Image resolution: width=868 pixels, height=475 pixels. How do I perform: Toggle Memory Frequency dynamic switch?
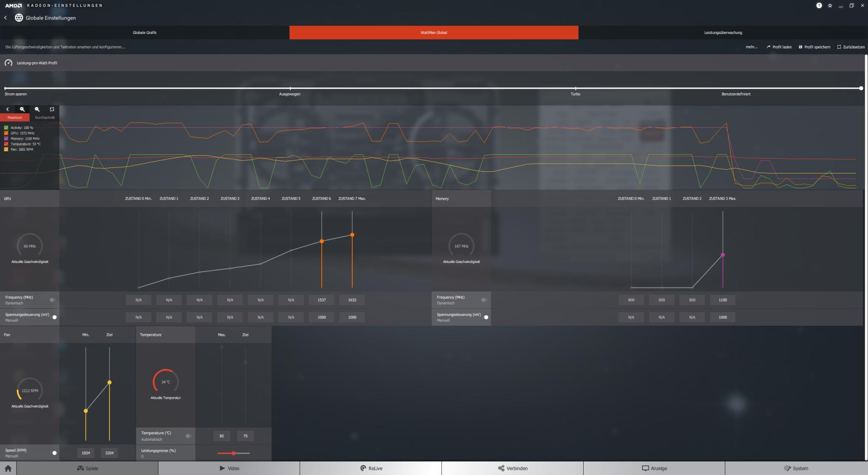(484, 300)
